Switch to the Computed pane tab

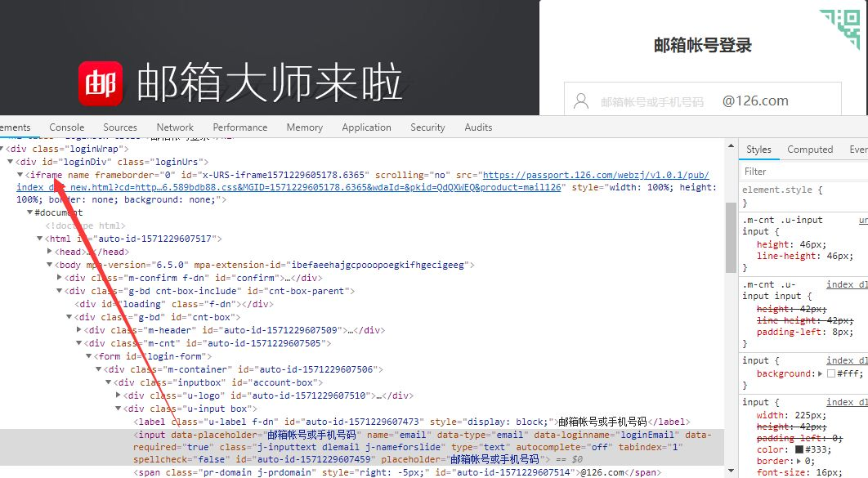click(x=810, y=150)
